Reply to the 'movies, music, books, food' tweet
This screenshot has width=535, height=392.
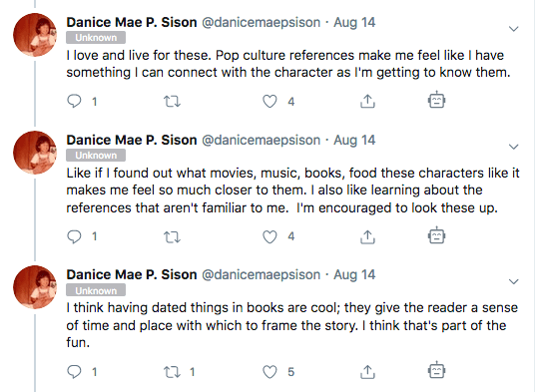click(x=74, y=236)
